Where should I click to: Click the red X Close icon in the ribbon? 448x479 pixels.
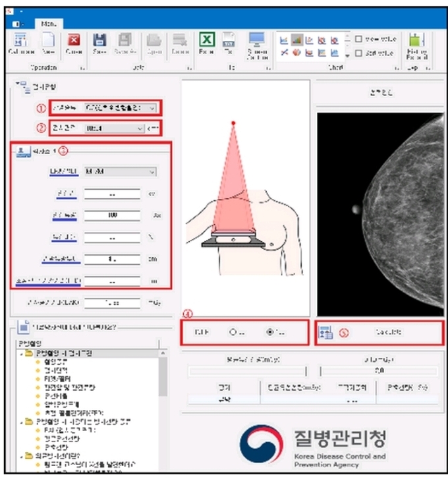point(74,40)
